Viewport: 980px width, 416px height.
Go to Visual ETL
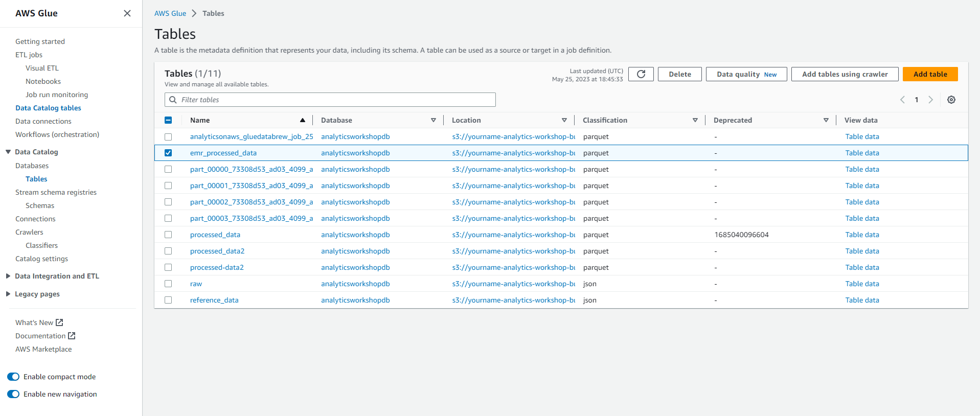click(x=42, y=68)
